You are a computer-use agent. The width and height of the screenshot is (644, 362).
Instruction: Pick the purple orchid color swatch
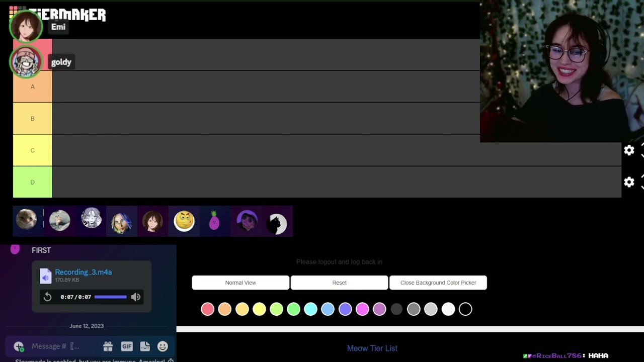[379, 309]
